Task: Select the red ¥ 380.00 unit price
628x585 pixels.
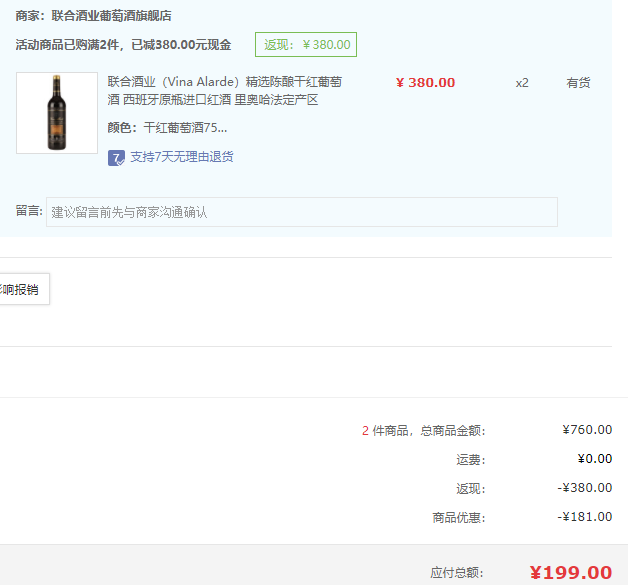Action: pos(425,82)
